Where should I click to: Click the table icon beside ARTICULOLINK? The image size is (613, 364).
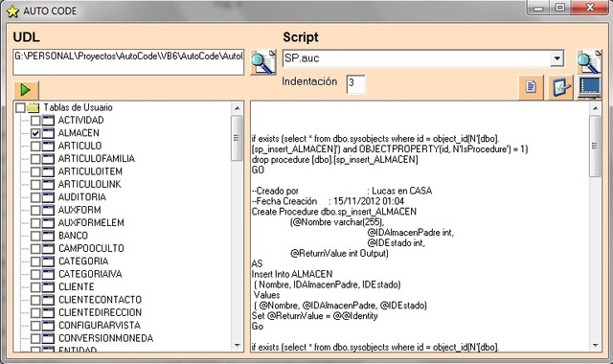point(48,184)
